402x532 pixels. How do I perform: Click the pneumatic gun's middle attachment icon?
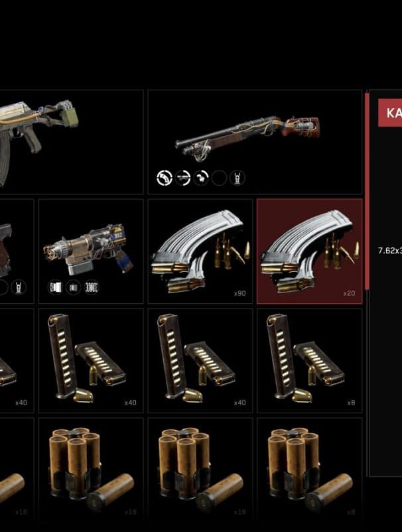pyautogui.click(x=73, y=288)
